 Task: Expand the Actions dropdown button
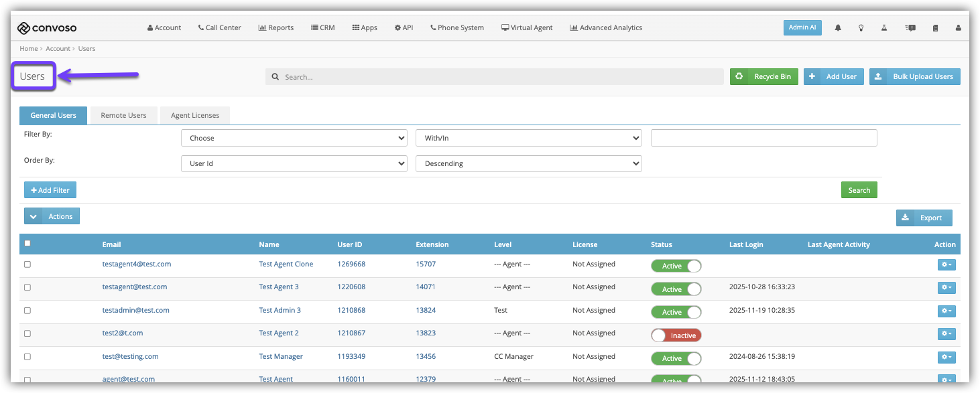52,216
